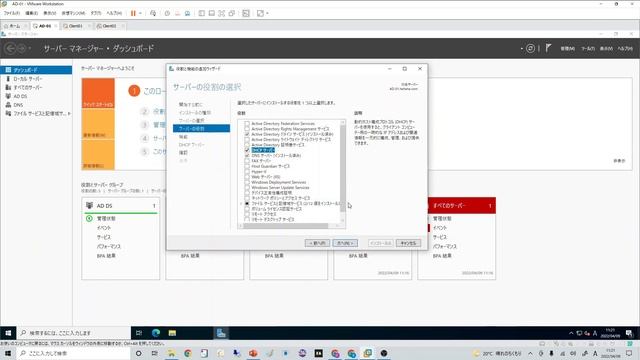Check Active Directory Federation Services role

[247, 123]
